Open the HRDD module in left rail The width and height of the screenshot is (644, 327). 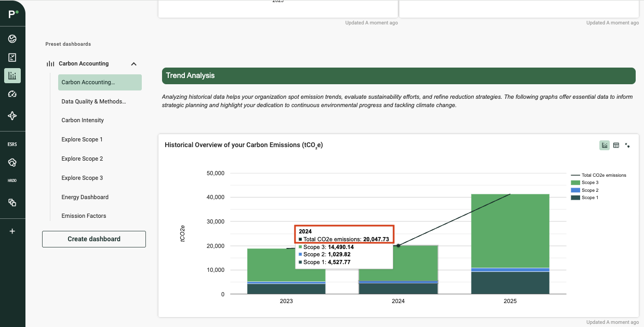coord(12,180)
